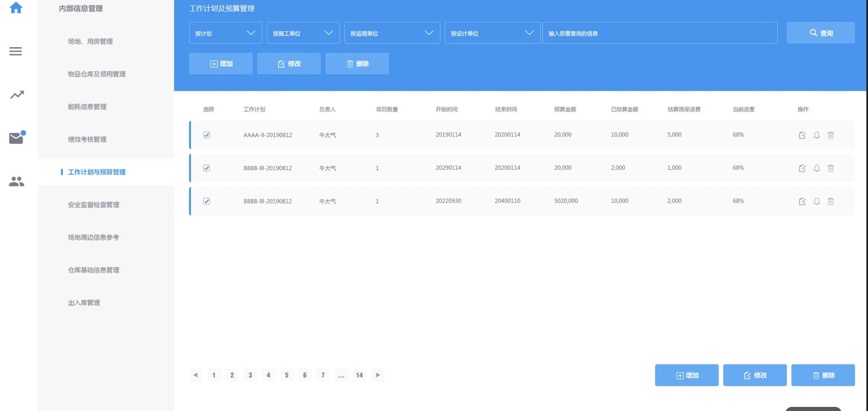Open the 按监理单位 dropdown
This screenshot has height=411, width=868.
[x=392, y=33]
